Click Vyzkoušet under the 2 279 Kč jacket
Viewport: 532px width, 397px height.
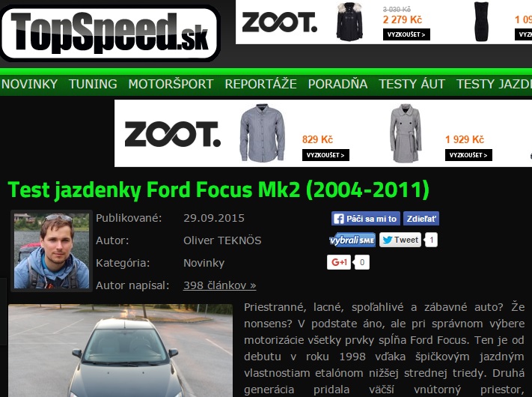406,34
